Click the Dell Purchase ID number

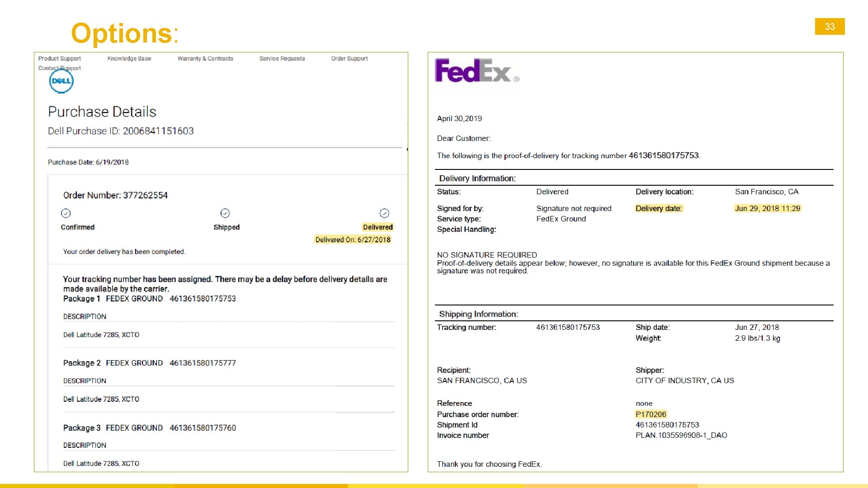[x=158, y=131]
